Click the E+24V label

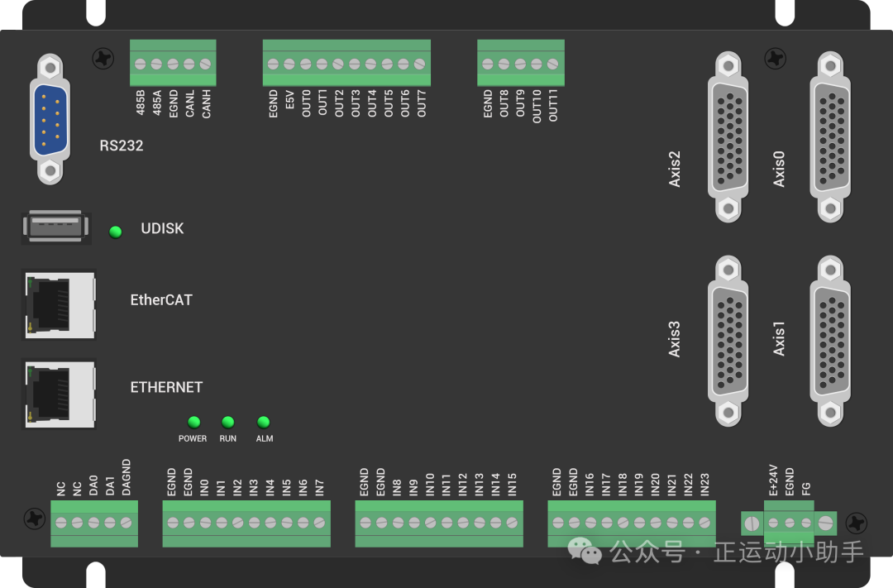click(x=773, y=480)
